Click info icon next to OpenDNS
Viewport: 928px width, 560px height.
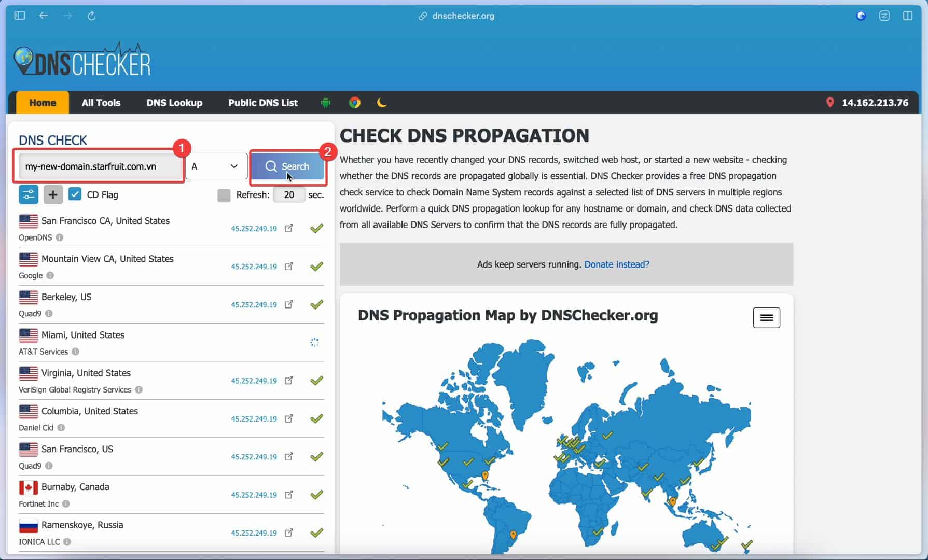60,237
